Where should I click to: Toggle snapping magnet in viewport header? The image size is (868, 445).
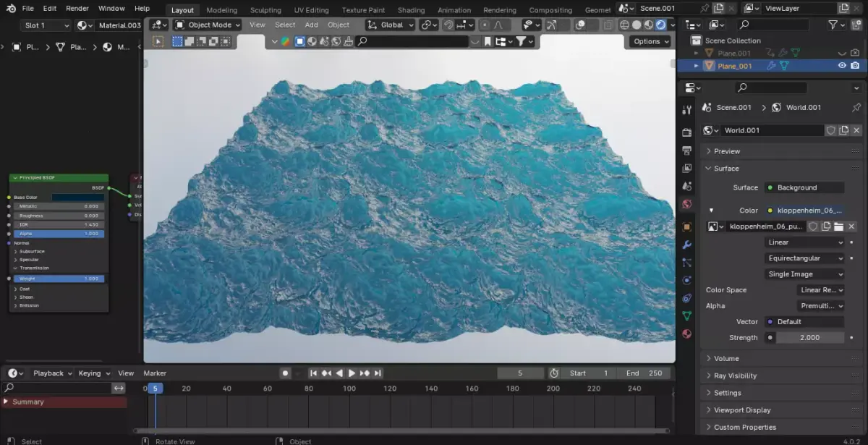[x=448, y=25]
